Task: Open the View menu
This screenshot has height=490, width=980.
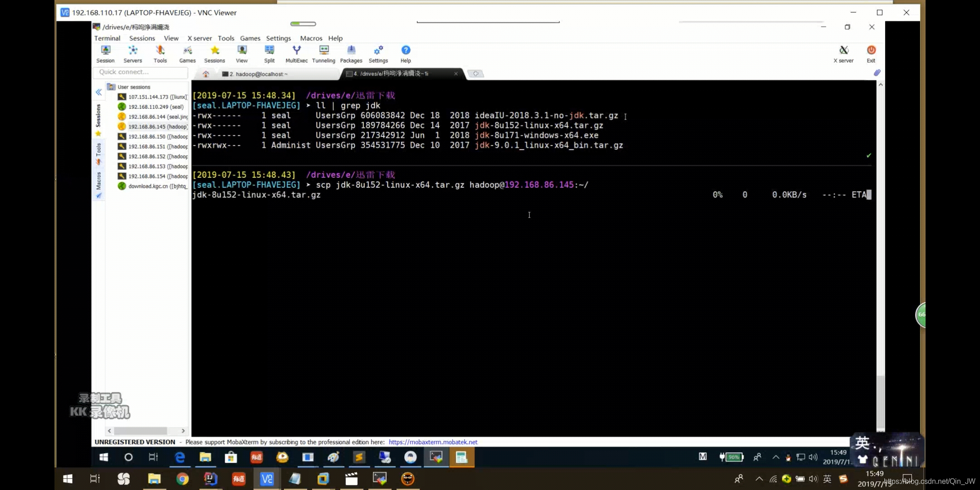Action: point(171,38)
